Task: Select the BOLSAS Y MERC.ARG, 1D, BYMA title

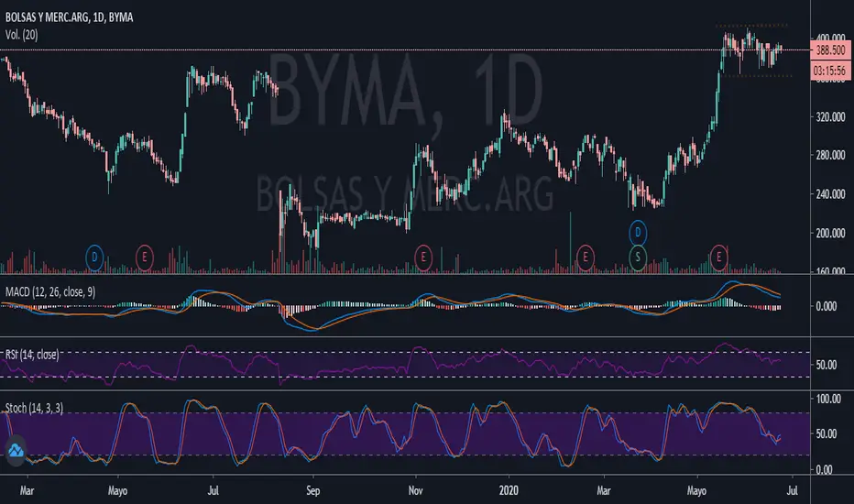Action: [x=69, y=17]
